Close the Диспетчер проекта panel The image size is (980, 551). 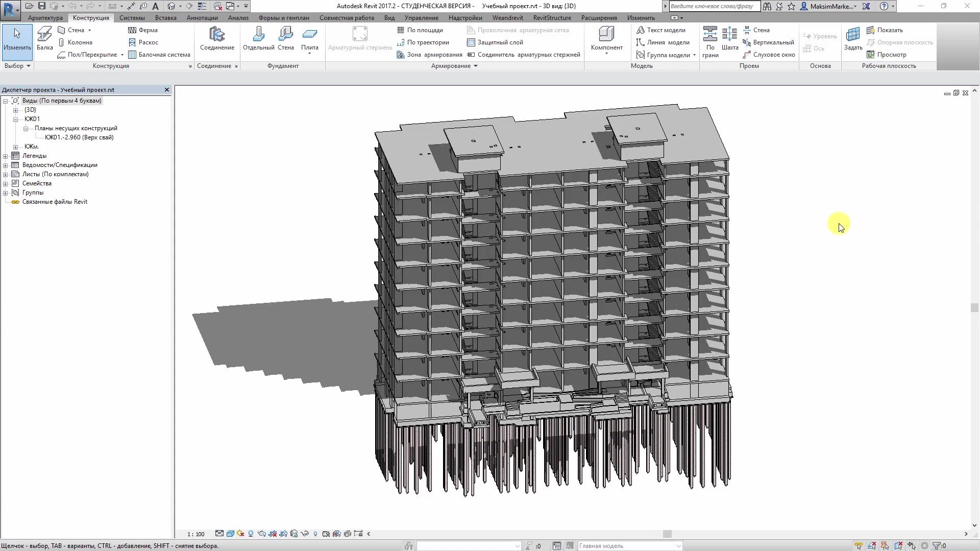166,90
